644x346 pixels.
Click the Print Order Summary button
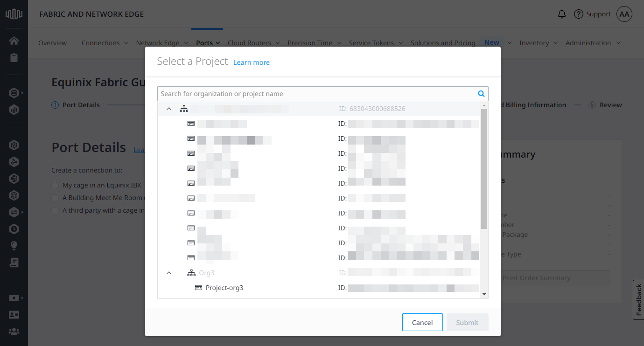coord(536,278)
